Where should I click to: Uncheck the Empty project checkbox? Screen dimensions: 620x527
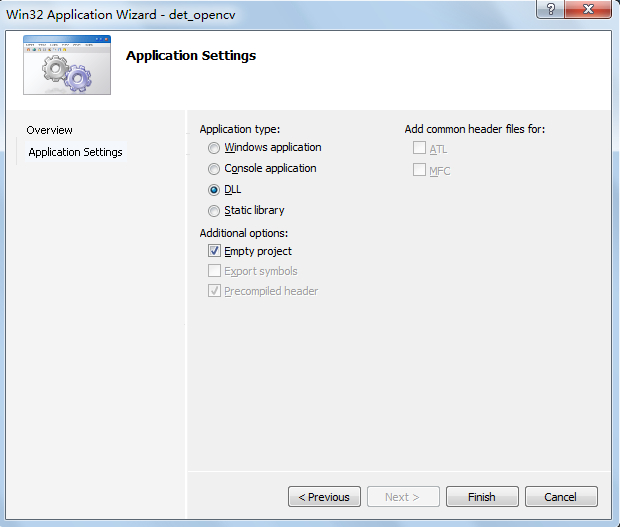point(214,251)
